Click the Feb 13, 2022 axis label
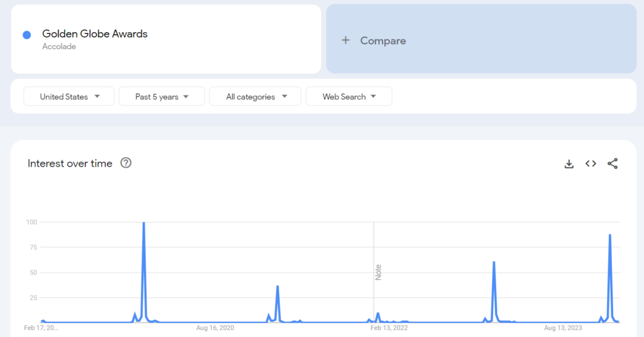Image resolution: width=644 pixels, height=337 pixels. (x=389, y=328)
